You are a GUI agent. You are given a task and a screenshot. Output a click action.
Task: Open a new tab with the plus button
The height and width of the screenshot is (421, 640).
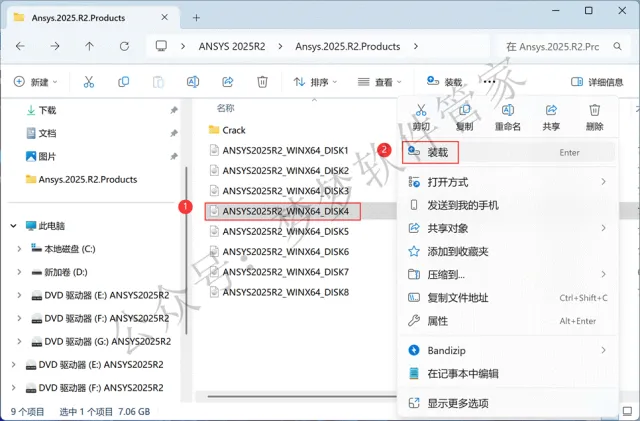196,18
